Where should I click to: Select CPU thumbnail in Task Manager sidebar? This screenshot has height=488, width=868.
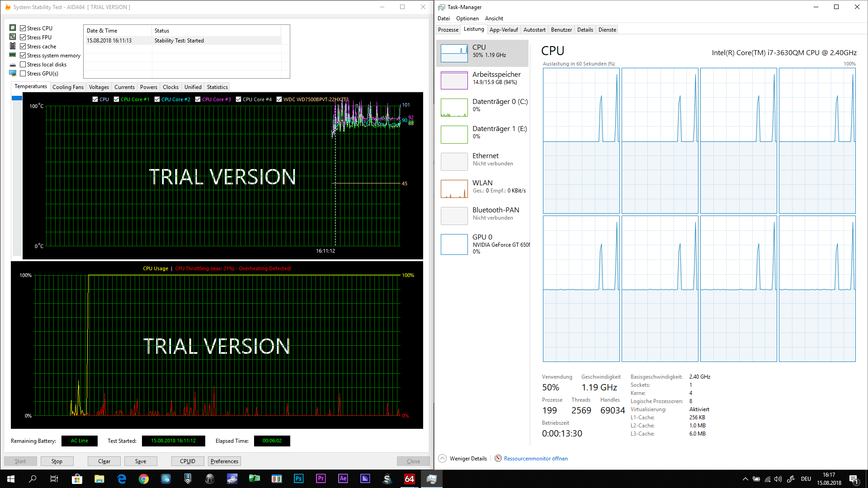pyautogui.click(x=454, y=53)
